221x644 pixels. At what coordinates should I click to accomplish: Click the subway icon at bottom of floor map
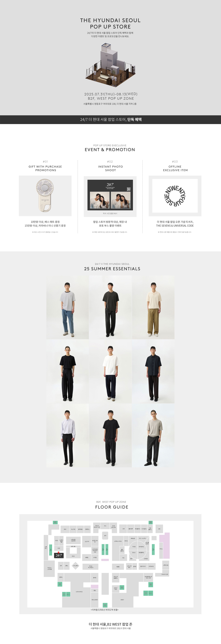point(105,605)
